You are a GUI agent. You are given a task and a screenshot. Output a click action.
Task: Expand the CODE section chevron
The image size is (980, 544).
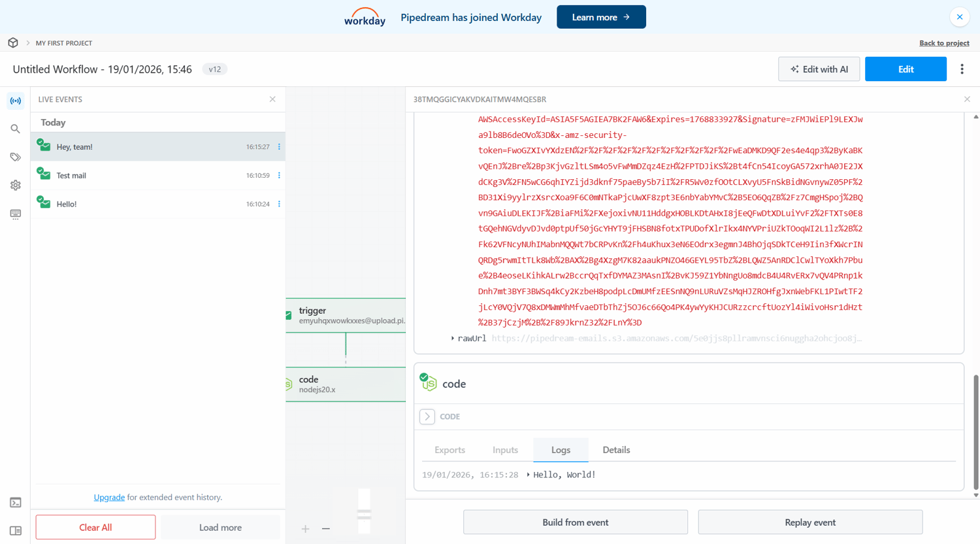(x=427, y=416)
